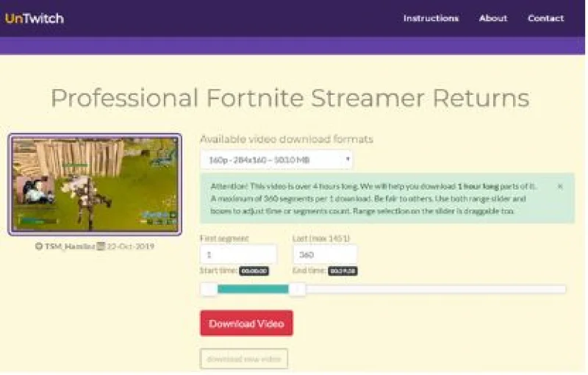This screenshot has width=588, height=375.
Task: Dismiss the green attention alert
Action: point(560,187)
